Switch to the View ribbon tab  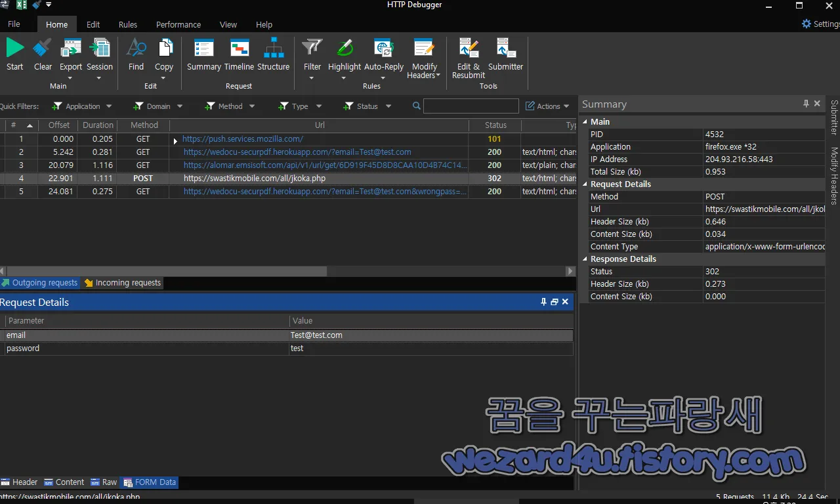pyautogui.click(x=228, y=24)
